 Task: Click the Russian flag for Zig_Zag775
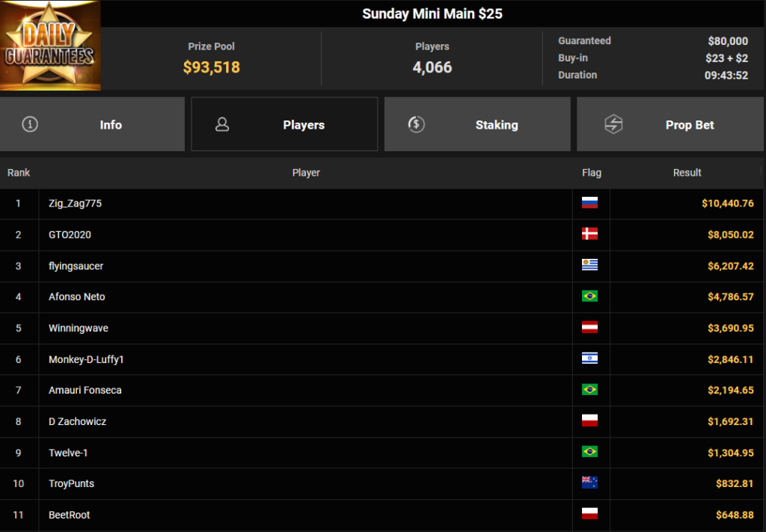tap(589, 203)
